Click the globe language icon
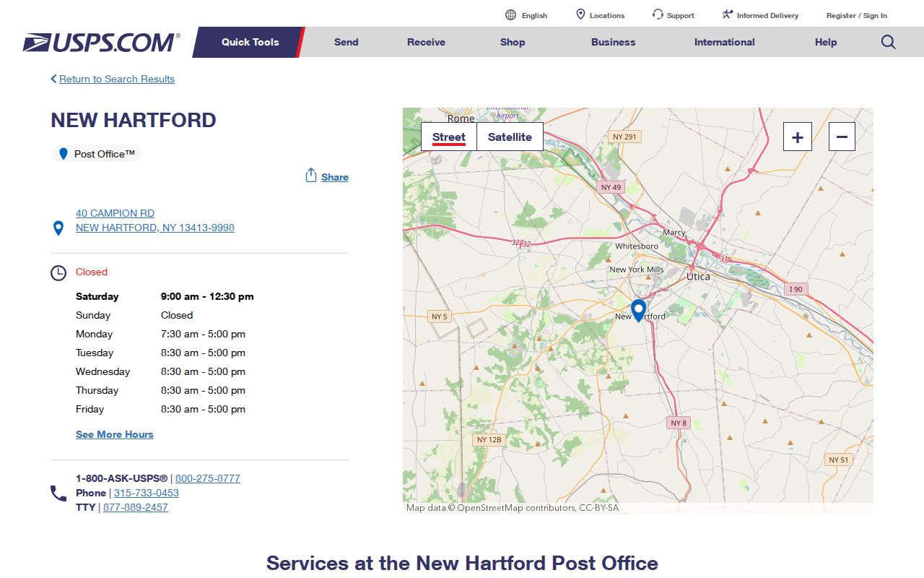Viewport: 924px width, 578px height. click(511, 15)
